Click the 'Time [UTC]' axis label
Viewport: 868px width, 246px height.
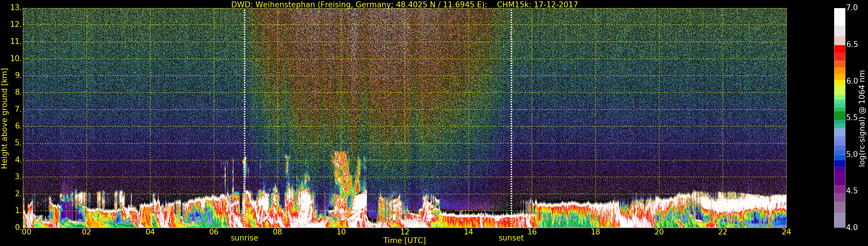tap(404, 241)
